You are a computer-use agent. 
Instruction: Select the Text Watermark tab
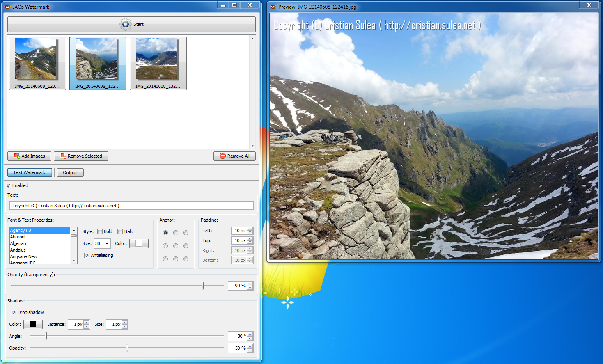30,172
